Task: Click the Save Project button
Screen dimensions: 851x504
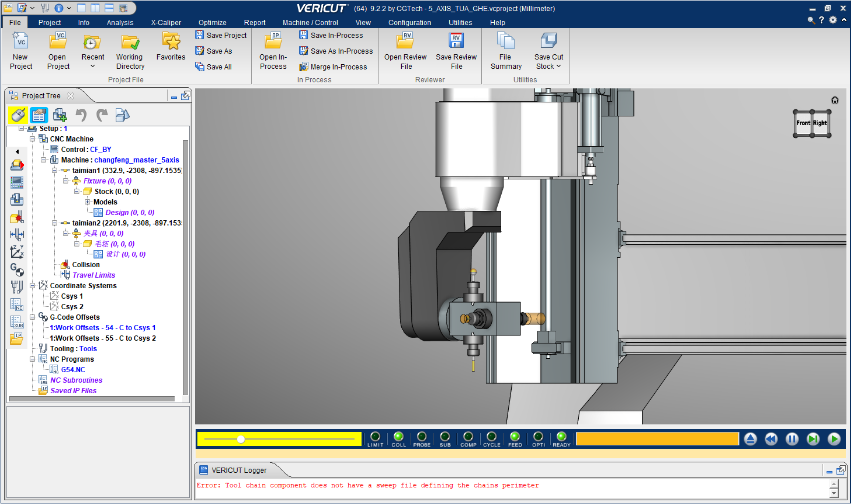Action: click(221, 35)
